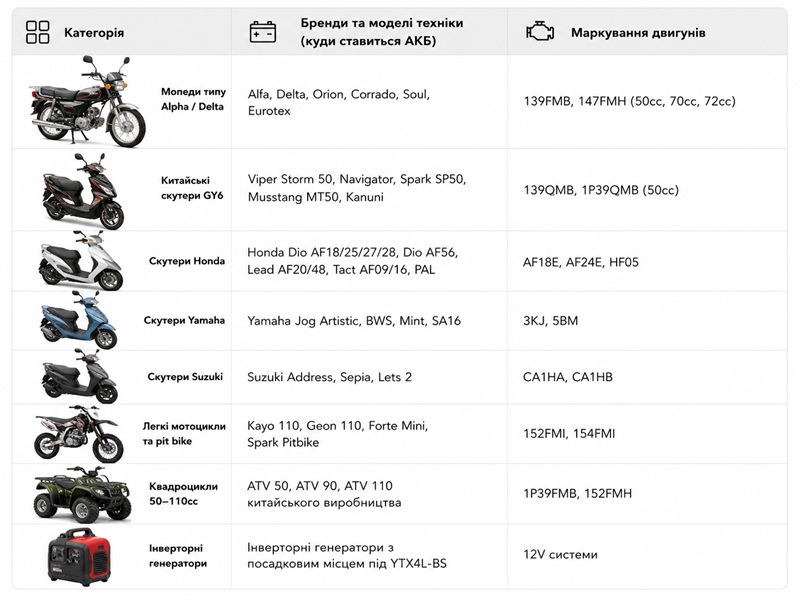Viewport: 800px width, 600px height.
Task: Select the green ATV quad image
Action: click(83, 494)
